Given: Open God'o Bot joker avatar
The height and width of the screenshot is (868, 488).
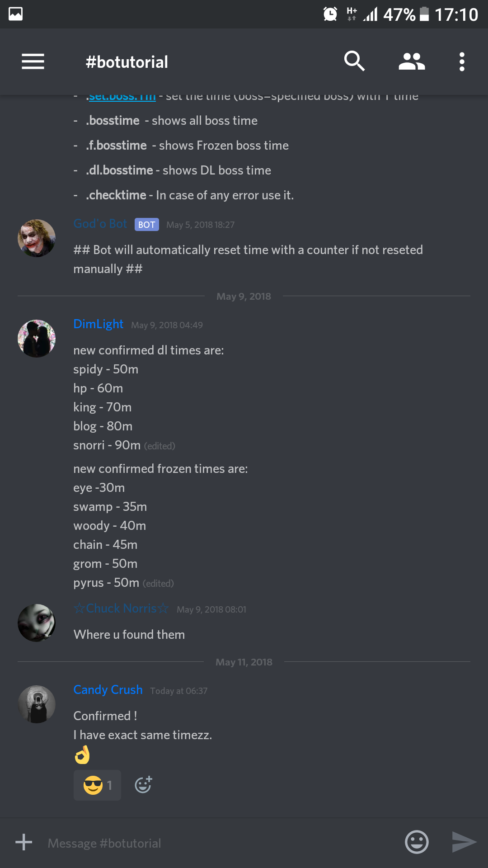Looking at the screenshot, I should click(37, 238).
